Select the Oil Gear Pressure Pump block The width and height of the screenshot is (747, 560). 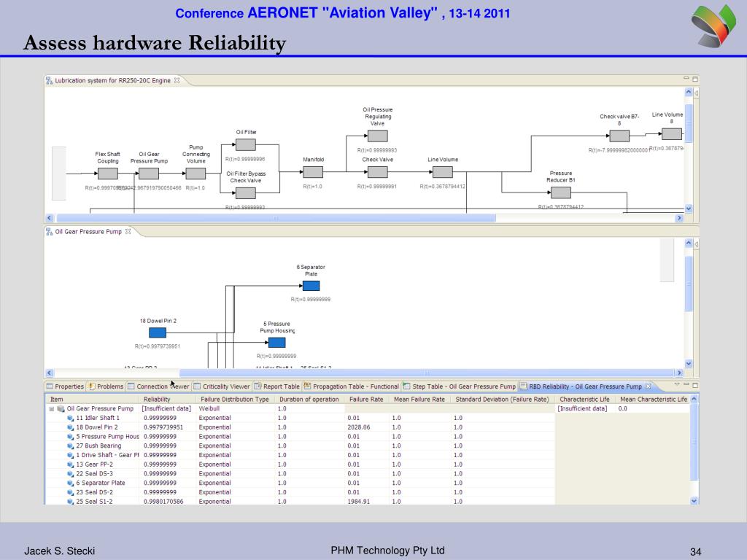tap(149, 174)
